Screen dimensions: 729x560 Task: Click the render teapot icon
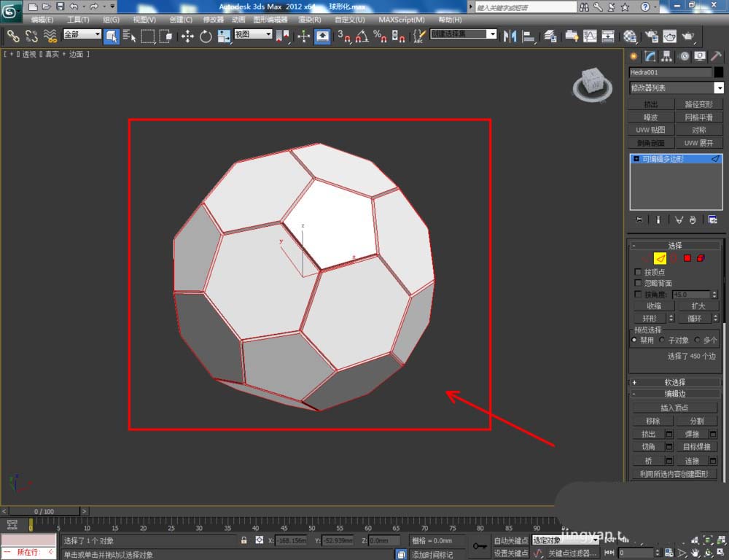(687, 36)
